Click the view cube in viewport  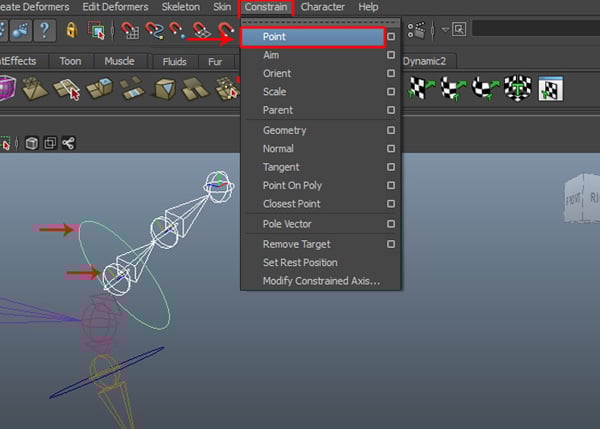point(581,197)
